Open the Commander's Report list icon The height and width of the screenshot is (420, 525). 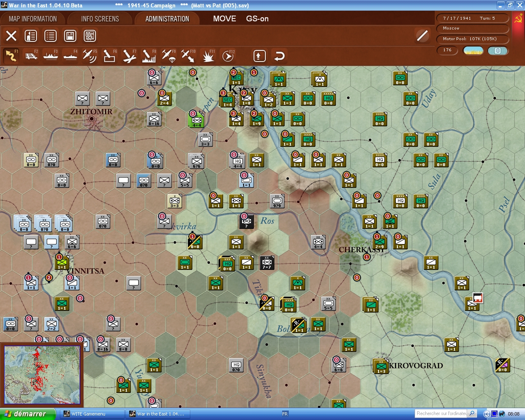(50, 36)
